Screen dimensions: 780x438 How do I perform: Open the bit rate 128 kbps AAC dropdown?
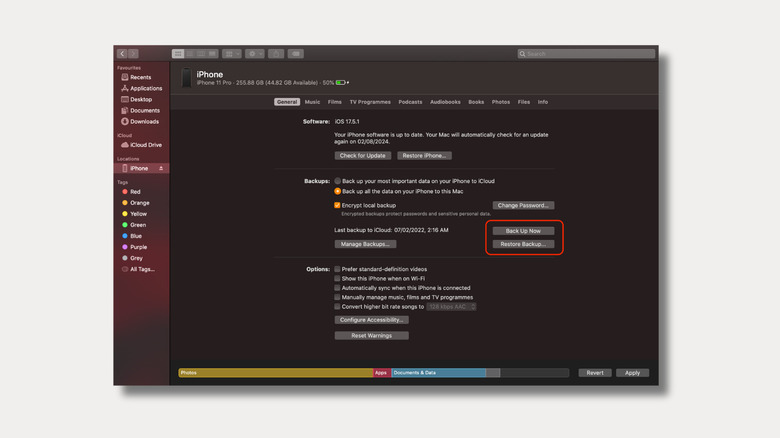click(x=451, y=307)
